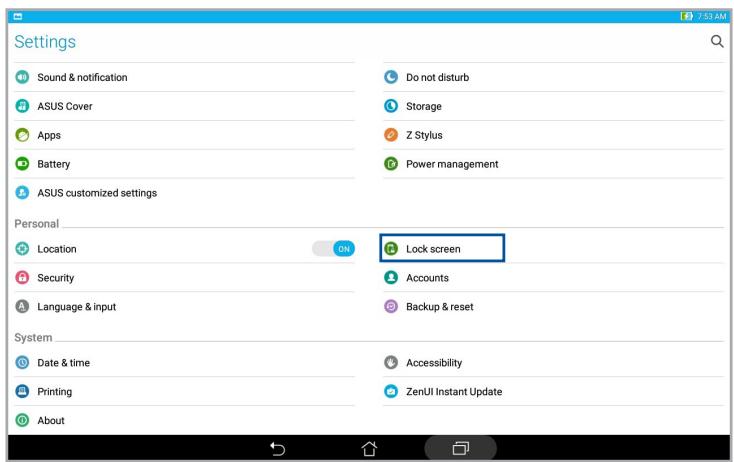Click the Accounts person icon
The image size is (734, 462).
tap(391, 278)
